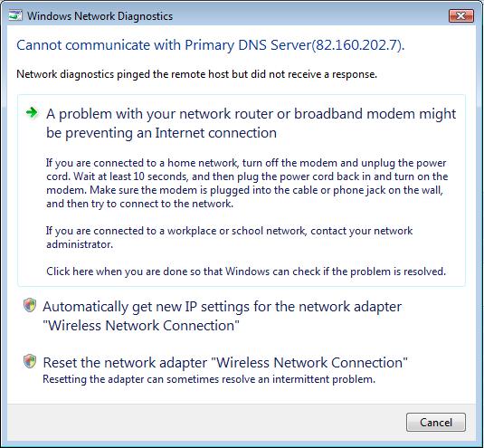Click the shield icon beside Reset the network adapter
The width and height of the screenshot is (484, 448).
30,361
